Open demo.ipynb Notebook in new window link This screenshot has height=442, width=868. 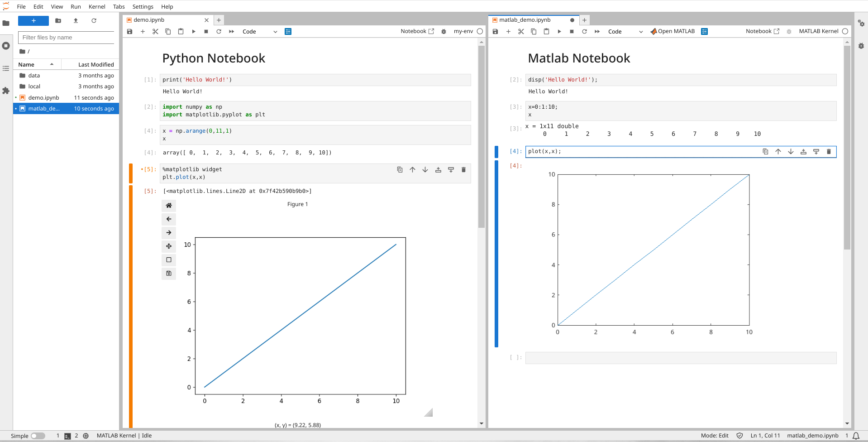[417, 31]
